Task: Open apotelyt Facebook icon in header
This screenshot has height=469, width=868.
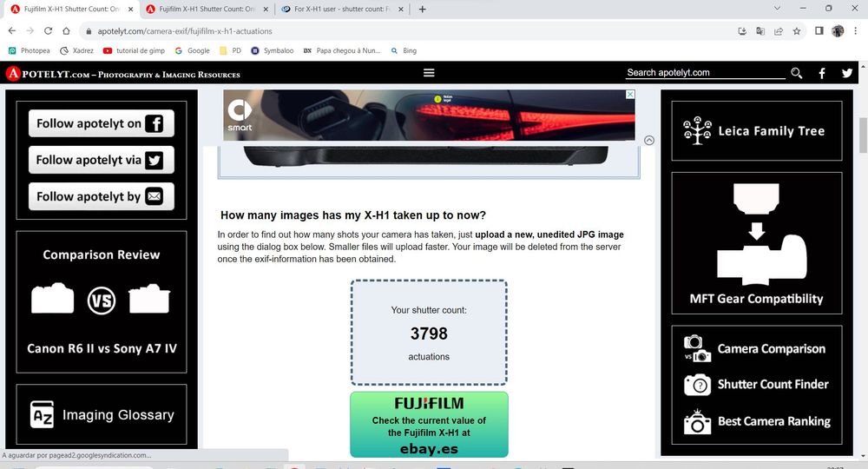Action: pyautogui.click(x=822, y=73)
